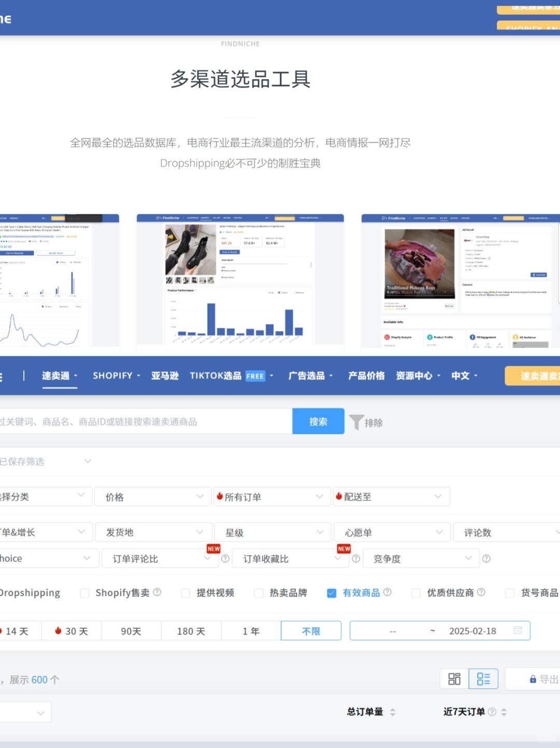This screenshot has height=748, width=560.
Task: Select the 30 天 time range
Action: pyautogui.click(x=72, y=631)
